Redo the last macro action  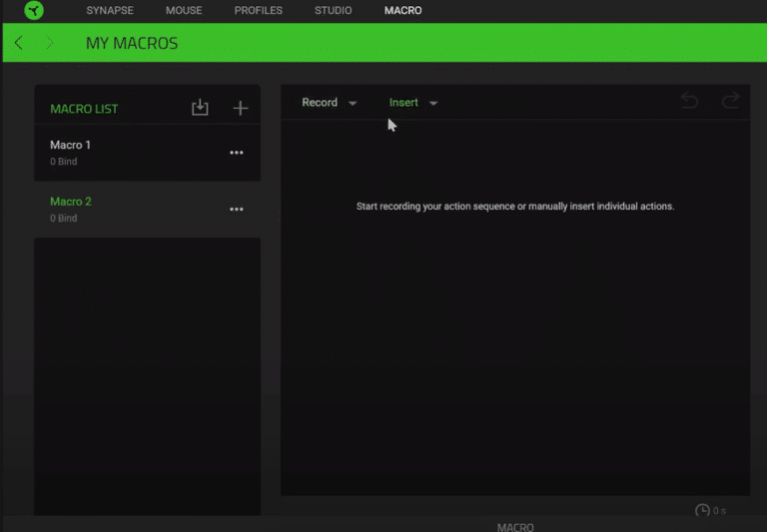[x=730, y=101]
